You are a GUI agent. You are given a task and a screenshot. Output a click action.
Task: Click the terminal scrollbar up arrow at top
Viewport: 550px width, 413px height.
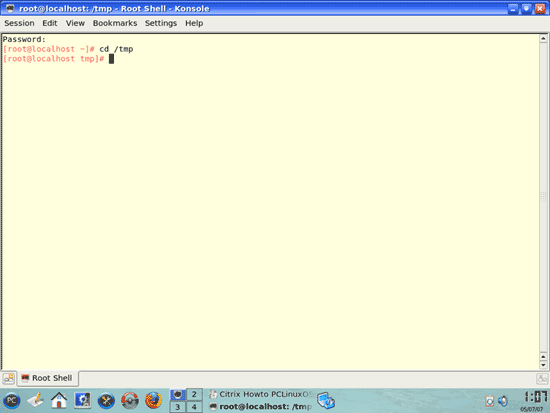(x=543, y=38)
